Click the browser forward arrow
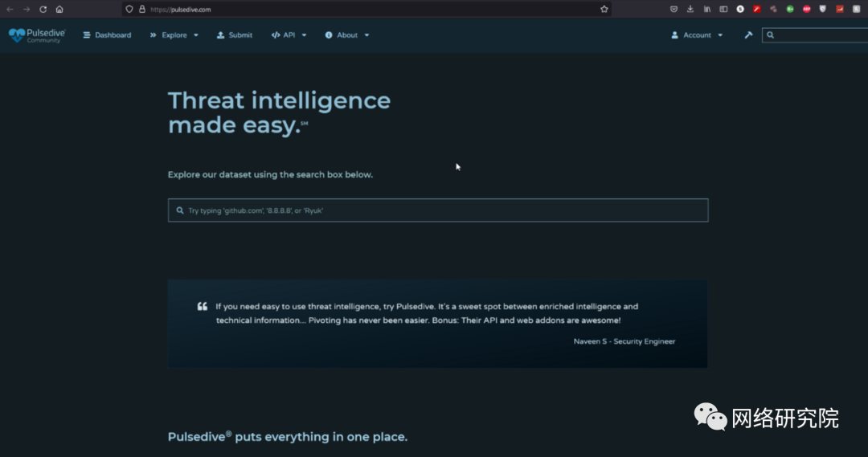Image resolution: width=868 pixels, height=457 pixels. (x=27, y=10)
